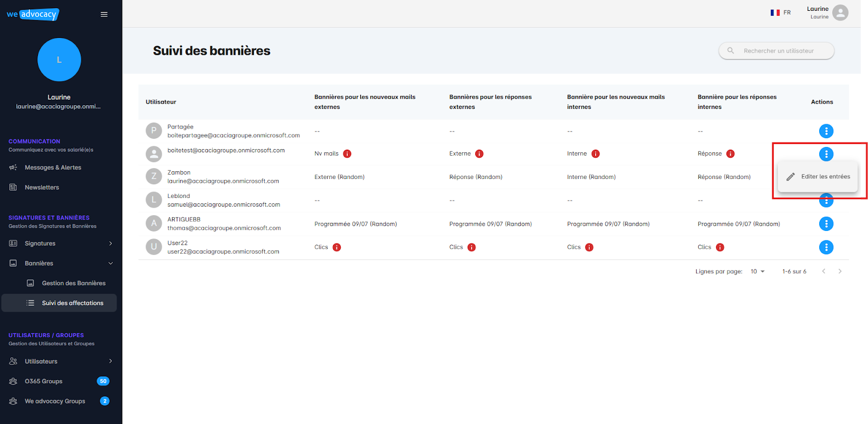The width and height of the screenshot is (868, 424).
Task: Select Suivi des affectations sidebar item
Action: coord(59,303)
